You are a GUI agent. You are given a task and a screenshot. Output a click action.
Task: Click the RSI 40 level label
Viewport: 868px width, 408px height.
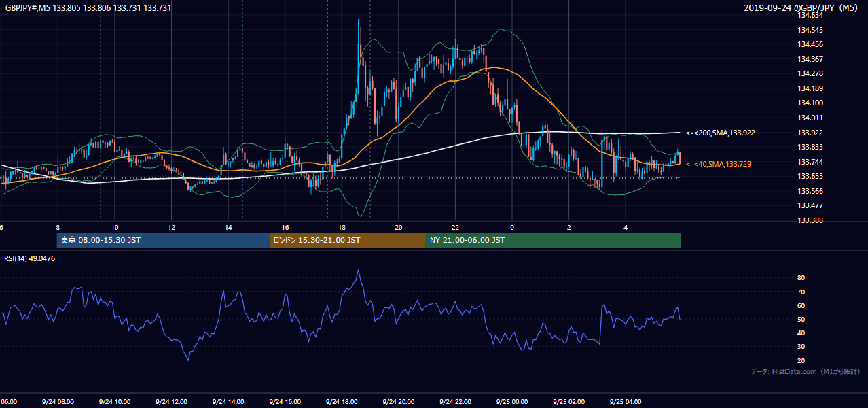click(801, 333)
